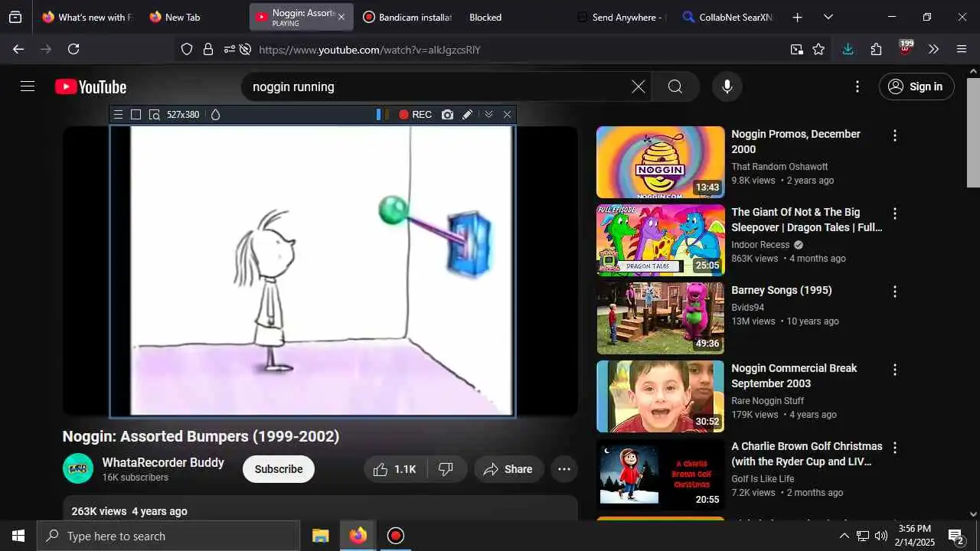Screen dimensions: 980x551
Task: Clear the YouTube search text
Action: [x=639, y=86]
